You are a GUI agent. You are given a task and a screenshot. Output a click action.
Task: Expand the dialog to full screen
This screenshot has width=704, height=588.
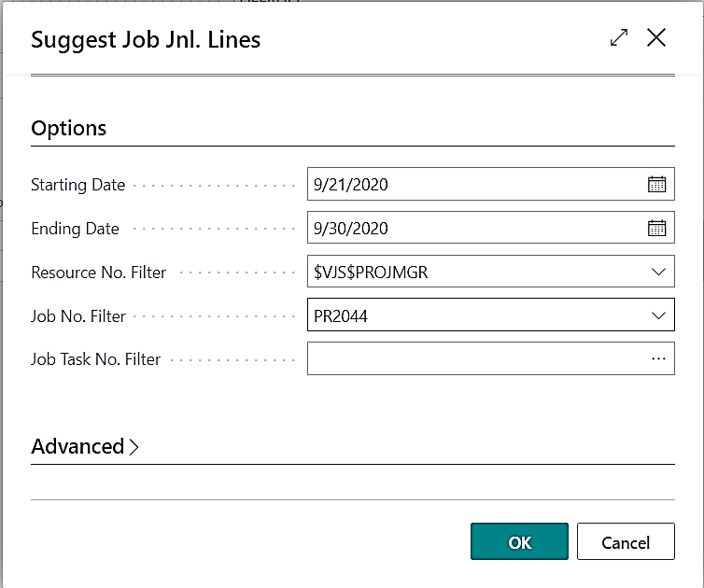point(618,38)
